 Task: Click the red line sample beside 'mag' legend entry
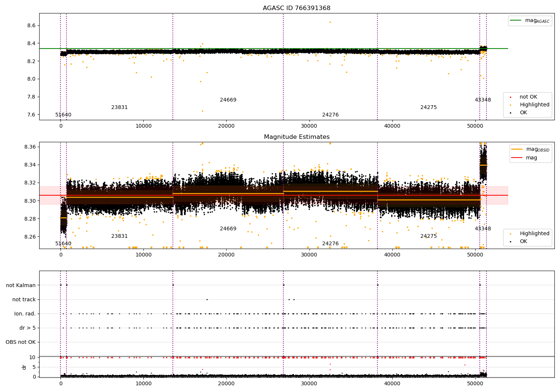pyautogui.click(x=517, y=158)
